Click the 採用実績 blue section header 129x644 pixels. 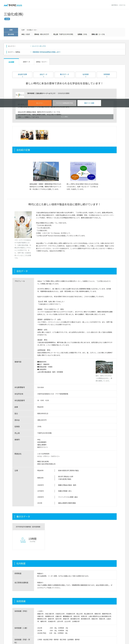(64, 601)
